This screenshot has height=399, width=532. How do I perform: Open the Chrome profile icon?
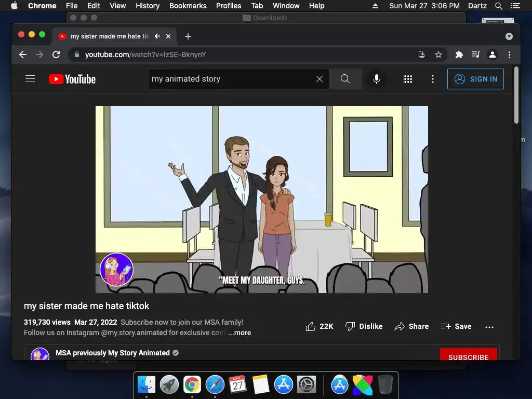tap(493, 55)
